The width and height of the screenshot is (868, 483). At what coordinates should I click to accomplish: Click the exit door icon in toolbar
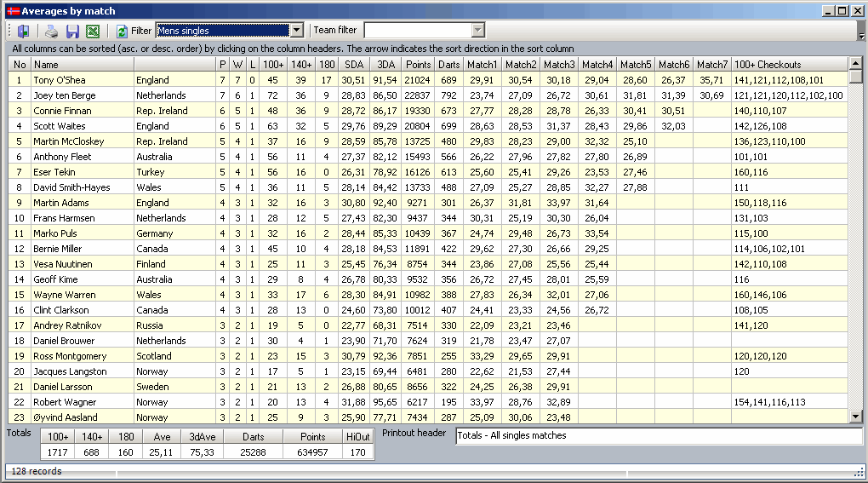(23, 31)
